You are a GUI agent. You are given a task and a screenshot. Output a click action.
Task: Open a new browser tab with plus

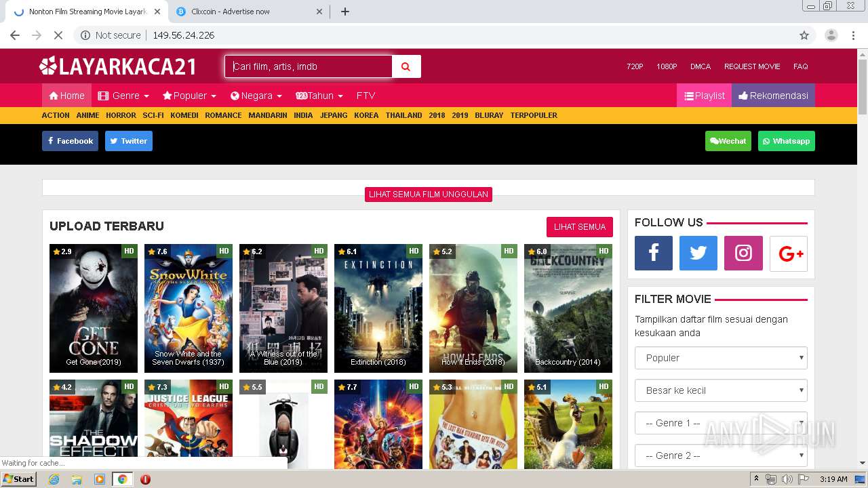pos(345,12)
